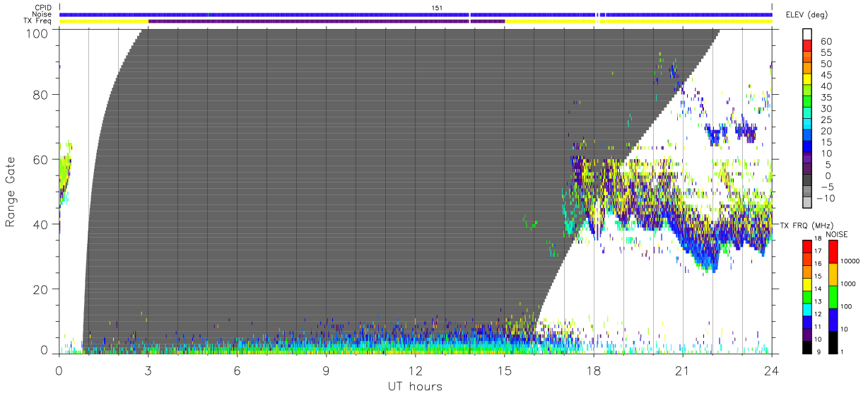Click TX FRQ legend label '17'
Screen dimensions: 868x401
(817, 251)
